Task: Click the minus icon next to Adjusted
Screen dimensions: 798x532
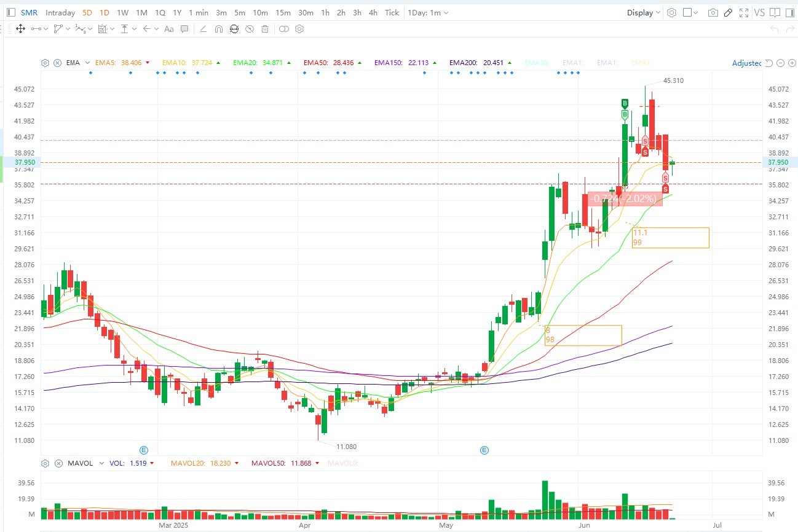Action: point(780,63)
